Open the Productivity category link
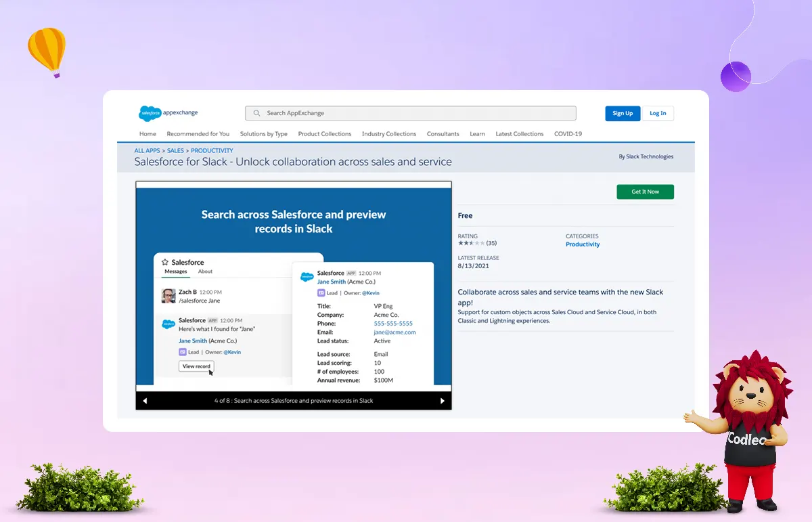This screenshot has height=522, width=812. 583,244
